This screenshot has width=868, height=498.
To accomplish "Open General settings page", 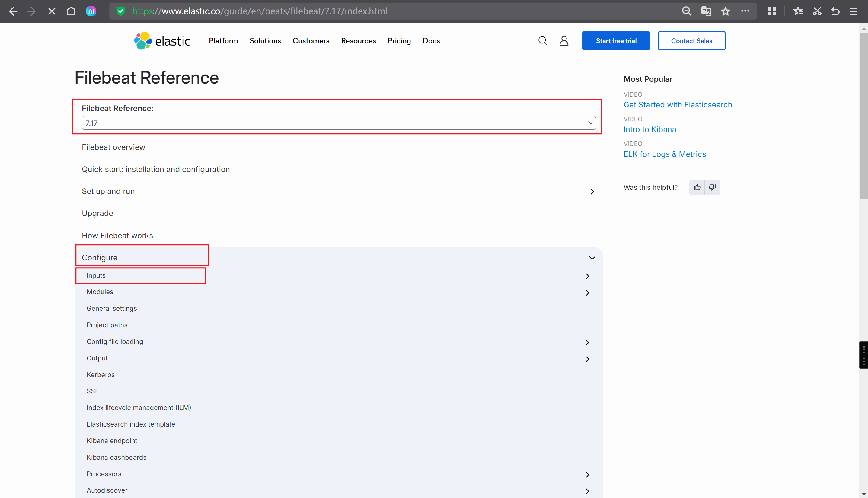I will tap(112, 309).
